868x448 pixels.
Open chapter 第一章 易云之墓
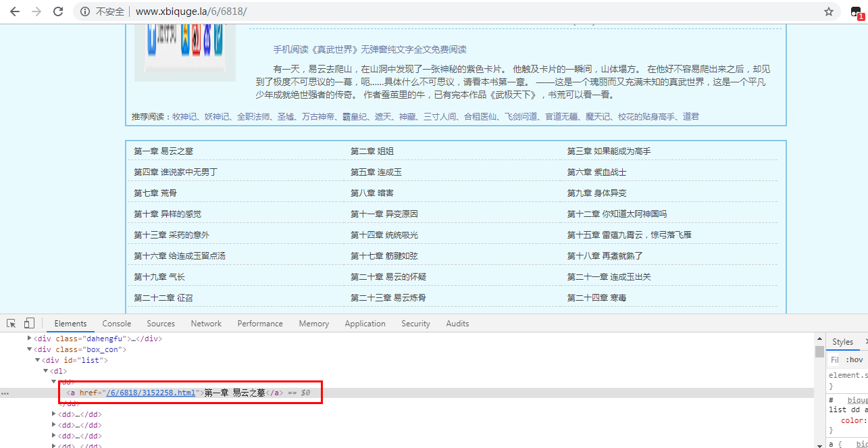click(x=163, y=151)
